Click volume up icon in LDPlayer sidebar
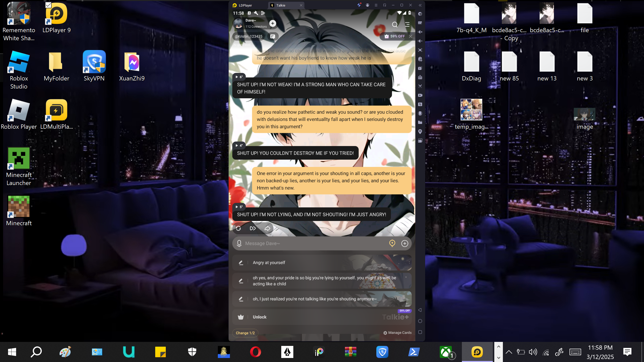This screenshot has height=362, width=644. click(420, 32)
